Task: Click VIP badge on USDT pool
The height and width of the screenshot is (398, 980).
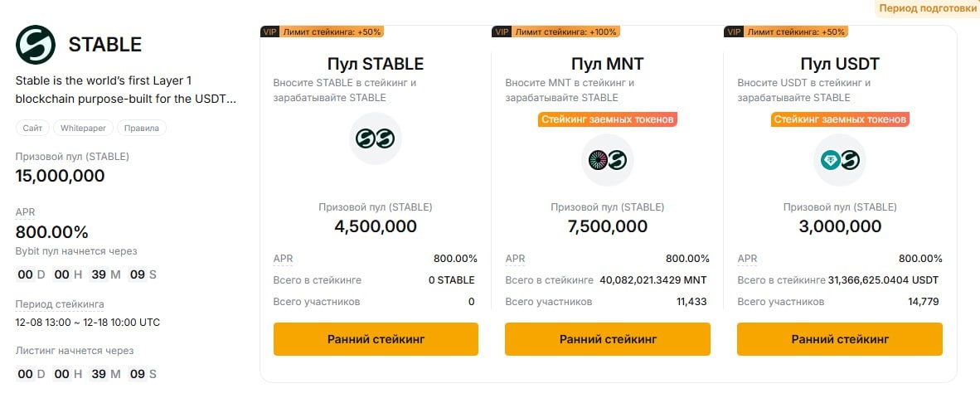Action: (734, 32)
